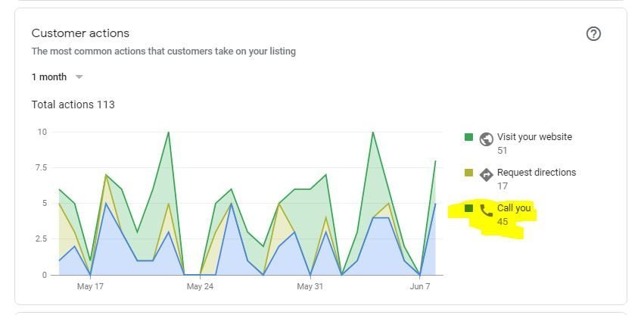Click the May 17 date axis label
This screenshot has width=644, height=315.
(x=90, y=287)
